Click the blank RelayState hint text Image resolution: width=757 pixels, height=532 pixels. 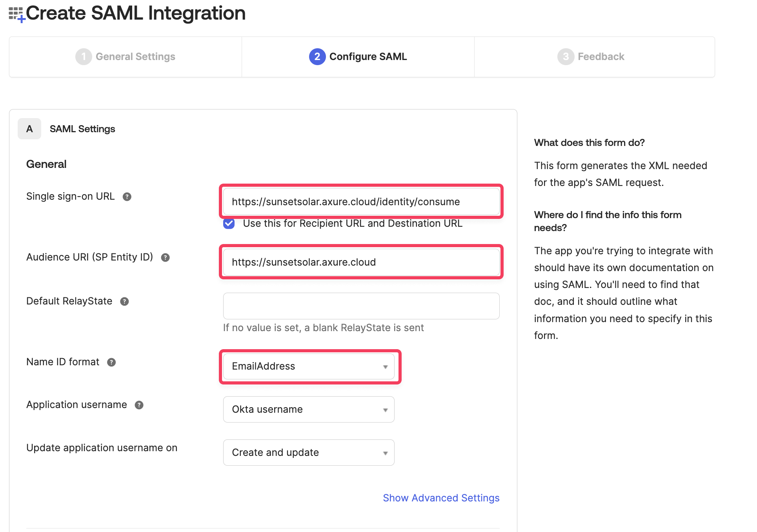pos(324,328)
